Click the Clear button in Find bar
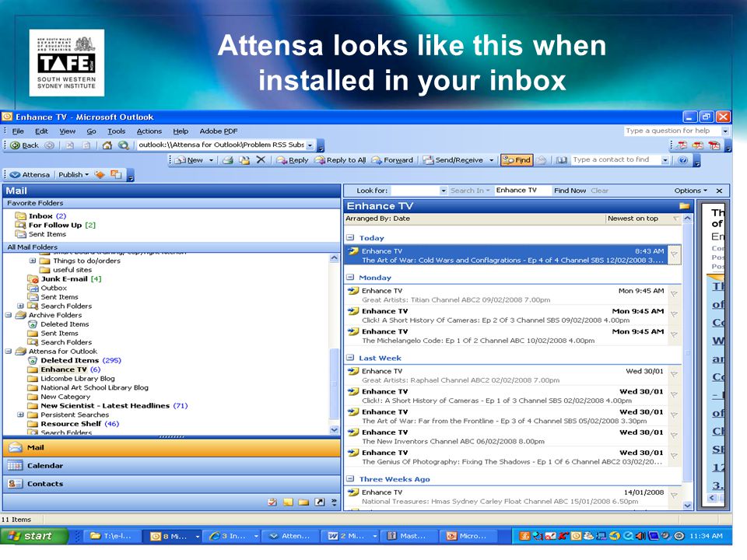The height and width of the screenshot is (560, 747). tap(599, 191)
